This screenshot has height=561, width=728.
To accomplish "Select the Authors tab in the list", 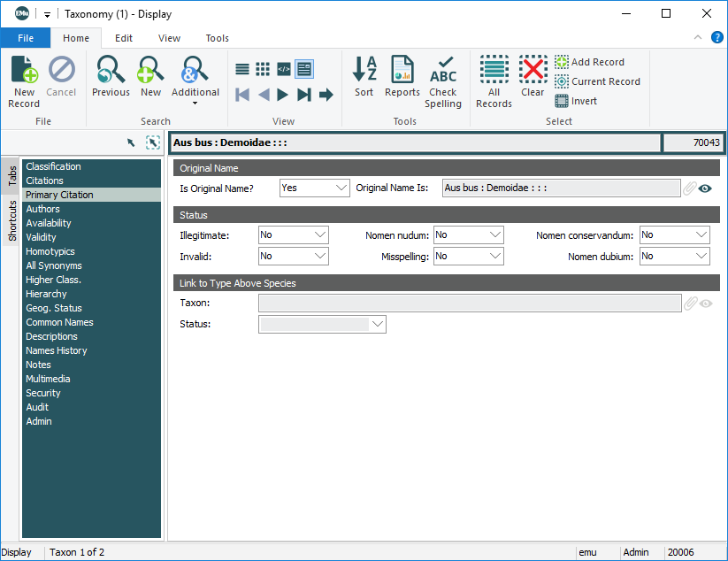I will (42, 209).
